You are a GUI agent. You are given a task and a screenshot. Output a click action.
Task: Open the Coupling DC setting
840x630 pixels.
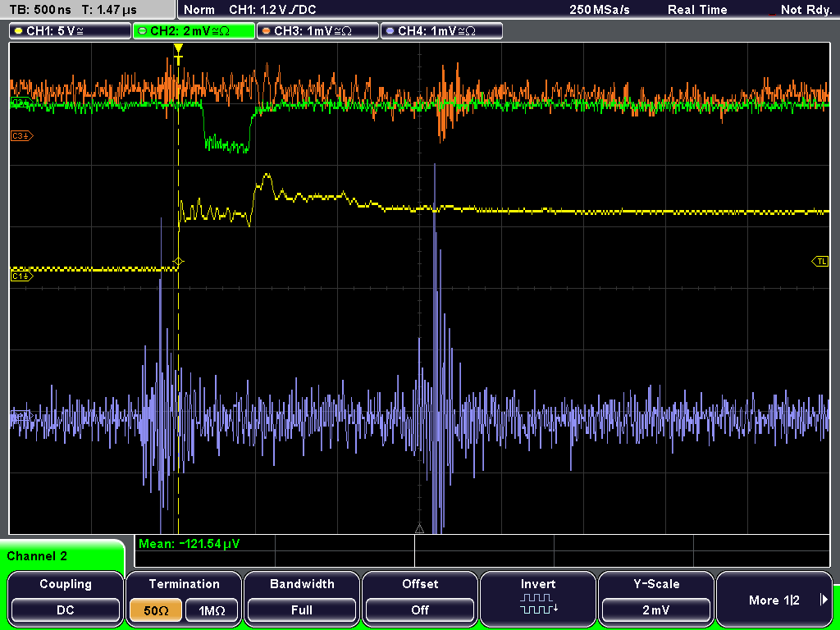pos(66,597)
